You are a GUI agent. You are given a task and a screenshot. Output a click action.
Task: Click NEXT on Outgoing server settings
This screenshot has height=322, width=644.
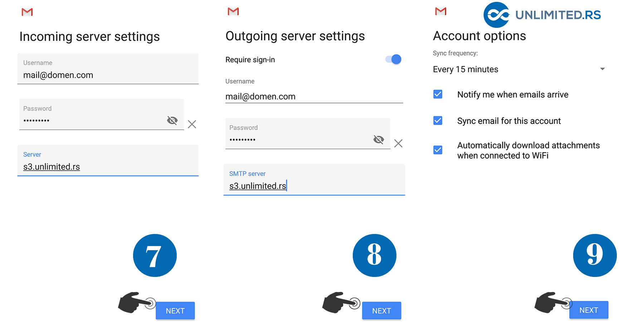pyautogui.click(x=381, y=311)
